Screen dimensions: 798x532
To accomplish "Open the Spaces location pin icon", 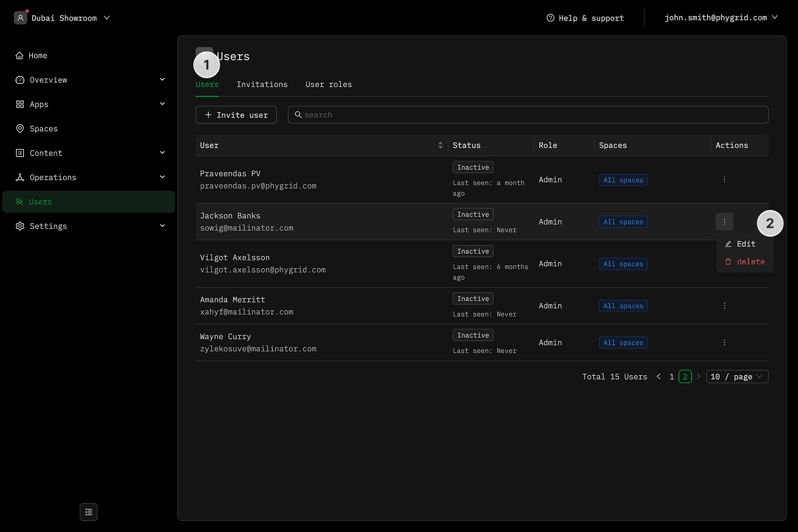I will [x=20, y=129].
